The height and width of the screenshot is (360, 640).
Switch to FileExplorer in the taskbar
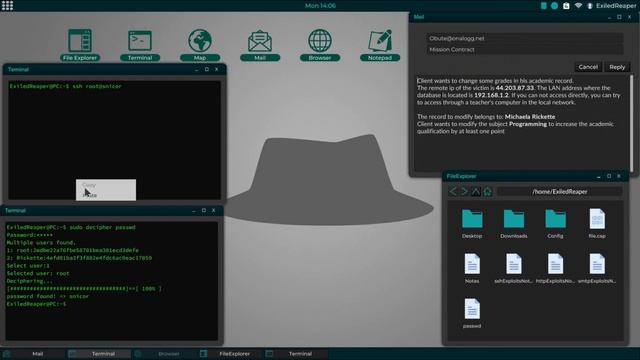(230, 354)
